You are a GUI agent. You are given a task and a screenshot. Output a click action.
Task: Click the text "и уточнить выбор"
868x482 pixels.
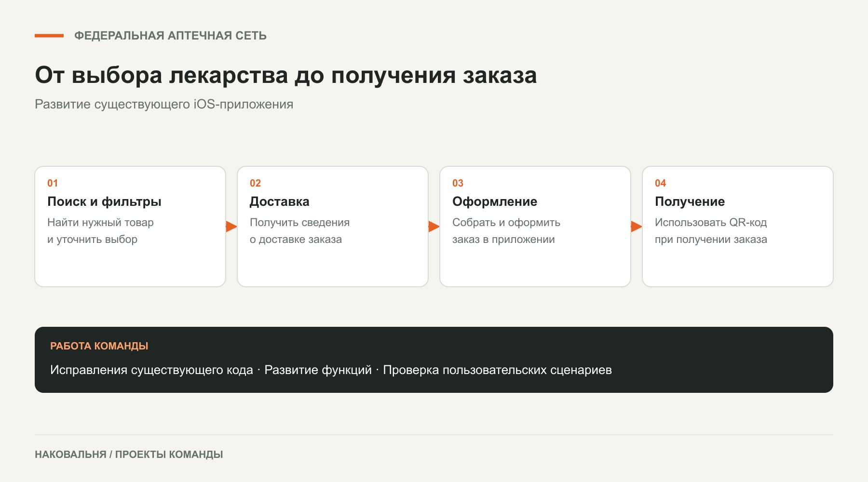coord(92,240)
